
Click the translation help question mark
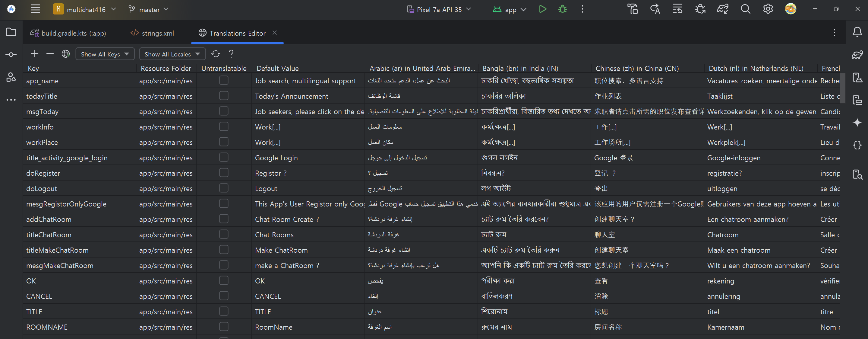(231, 54)
